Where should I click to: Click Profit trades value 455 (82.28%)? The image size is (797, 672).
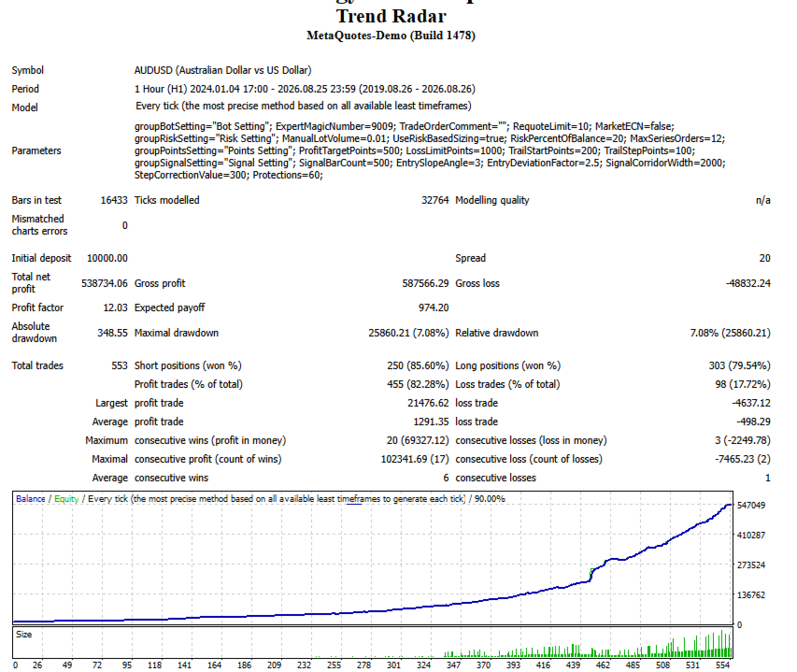[418, 384]
